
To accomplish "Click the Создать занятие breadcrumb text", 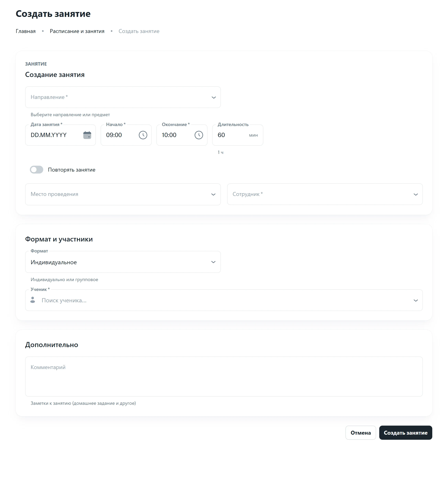I will pos(139,31).
